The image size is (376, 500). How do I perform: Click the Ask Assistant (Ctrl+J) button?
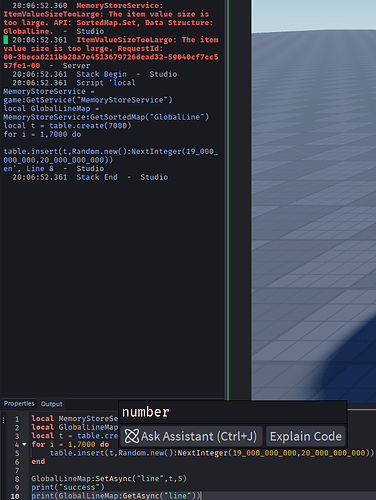click(x=191, y=436)
